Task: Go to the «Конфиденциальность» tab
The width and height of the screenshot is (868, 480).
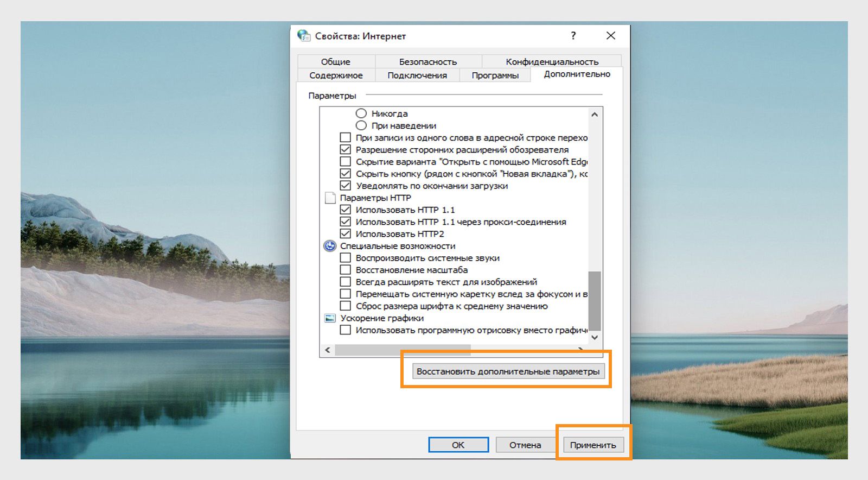Action: point(552,61)
